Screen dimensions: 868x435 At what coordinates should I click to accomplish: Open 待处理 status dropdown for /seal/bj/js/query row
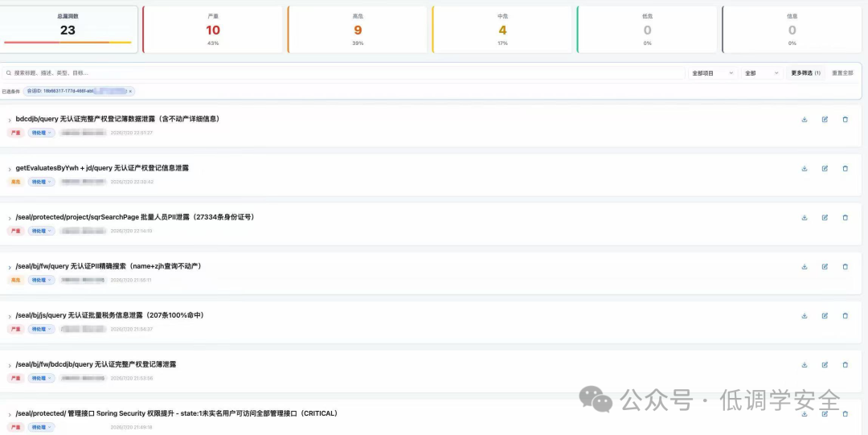click(x=42, y=329)
